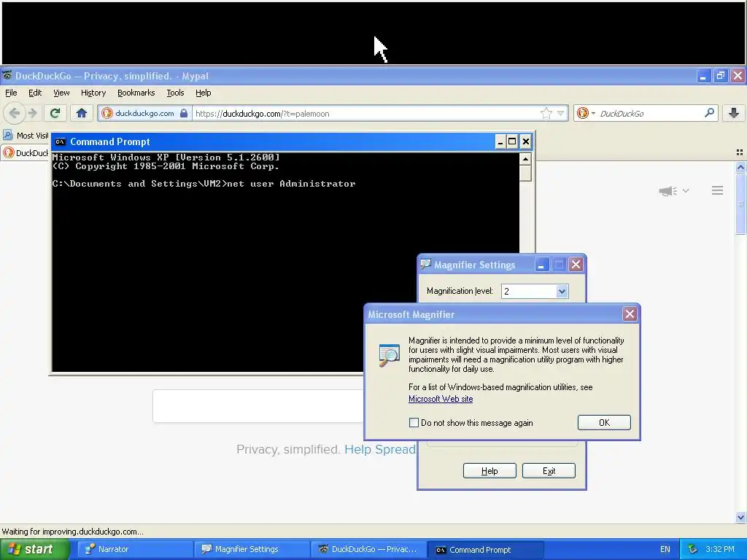Click the DuckDuckGo page search box
Screen dimensions: 747x560
pyautogui.click(x=258, y=405)
